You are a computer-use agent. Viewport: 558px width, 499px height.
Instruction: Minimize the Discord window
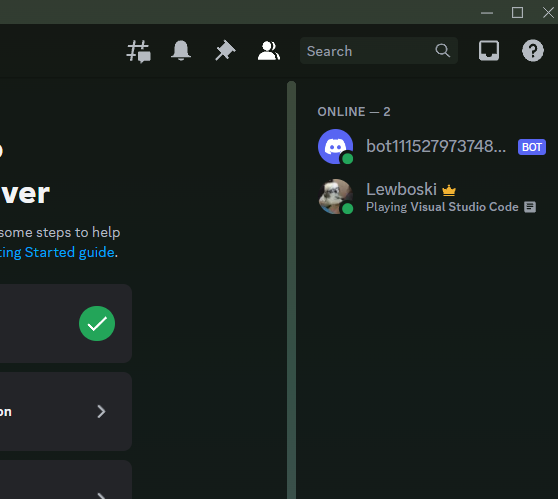click(x=487, y=13)
